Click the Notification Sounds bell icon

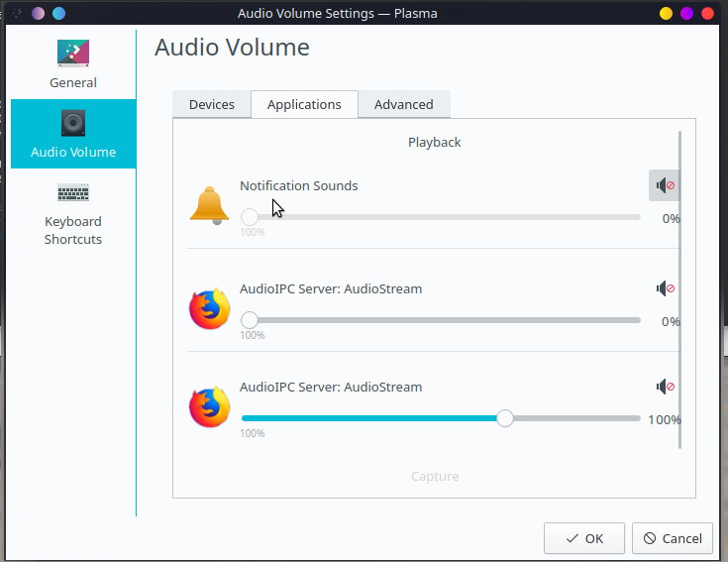[x=209, y=205]
